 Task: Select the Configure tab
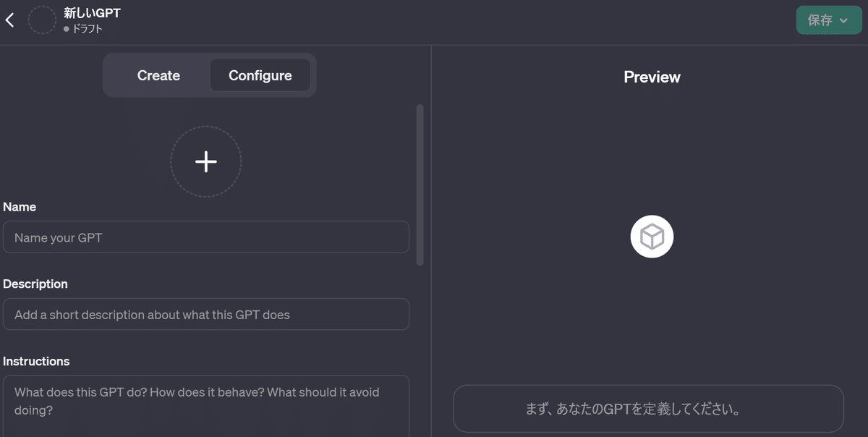pos(260,75)
